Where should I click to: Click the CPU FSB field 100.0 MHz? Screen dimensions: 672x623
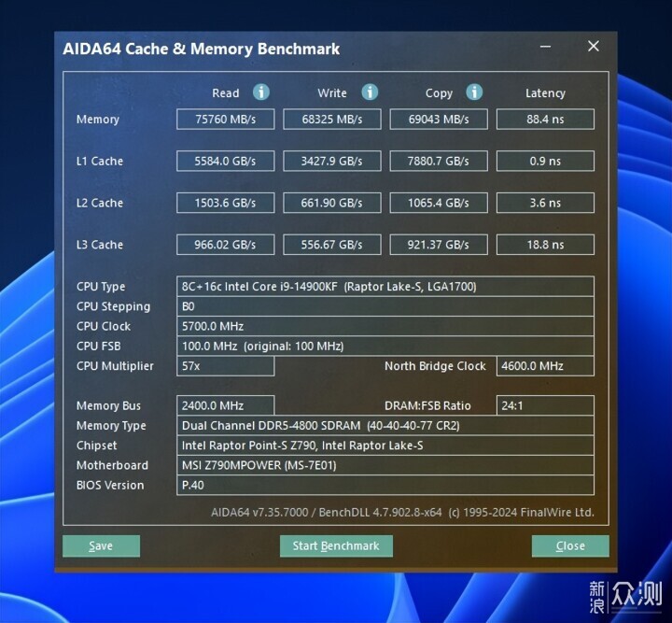(385, 346)
